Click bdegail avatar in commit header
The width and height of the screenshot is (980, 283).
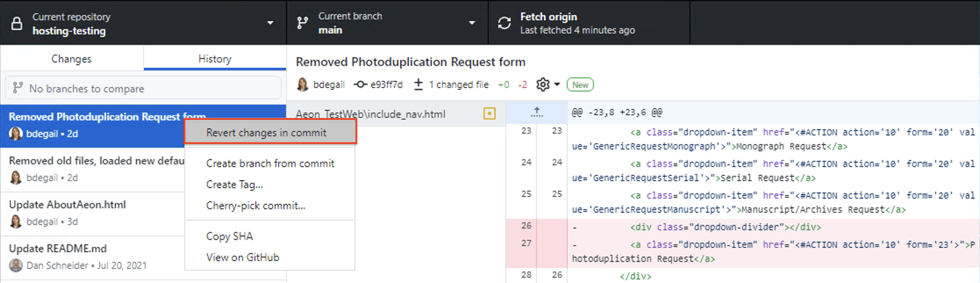pyautogui.click(x=302, y=84)
